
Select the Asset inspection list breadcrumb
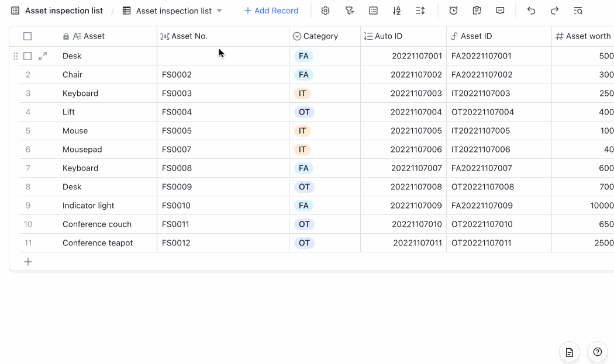tap(64, 10)
